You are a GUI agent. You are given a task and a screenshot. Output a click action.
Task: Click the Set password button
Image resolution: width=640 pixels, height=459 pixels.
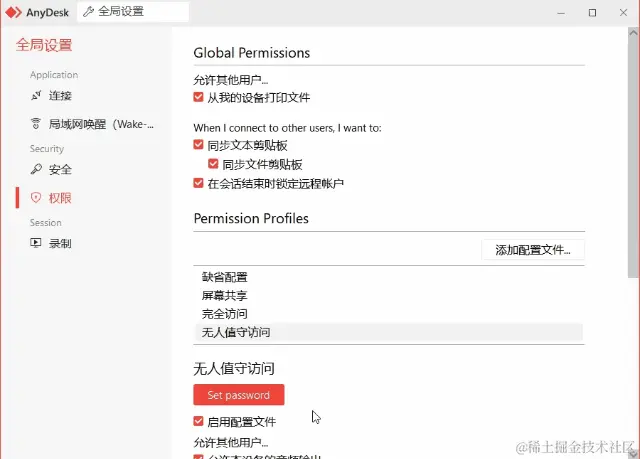[239, 395]
